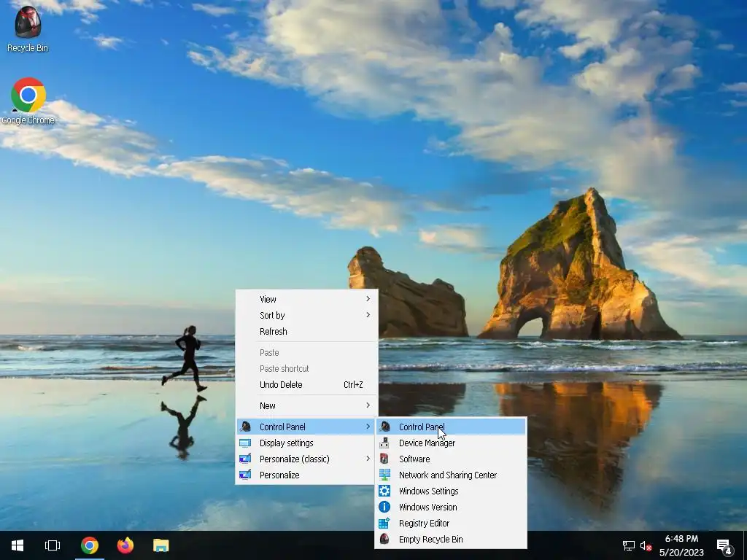This screenshot has height=560, width=747.
Task: Click the Device Manager icon in submenu
Action: pos(384,443)
